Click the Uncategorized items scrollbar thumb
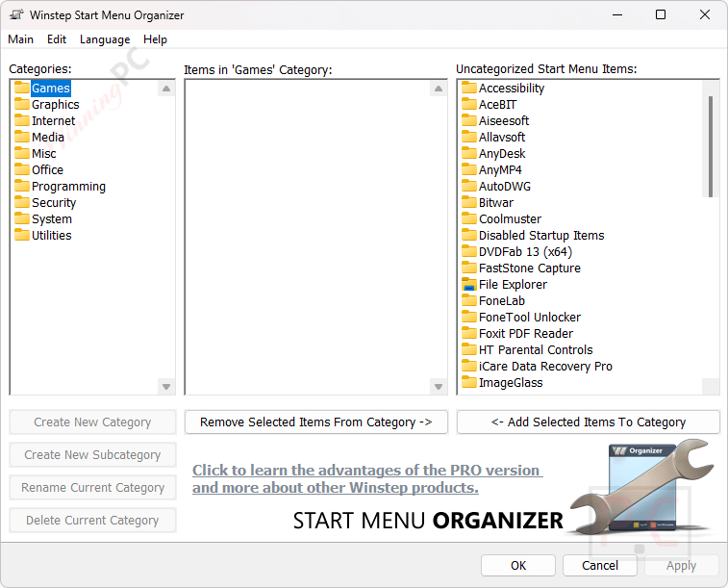Image resolution: width=728 pixels, height=588 pixels. (x=711, y=146)
